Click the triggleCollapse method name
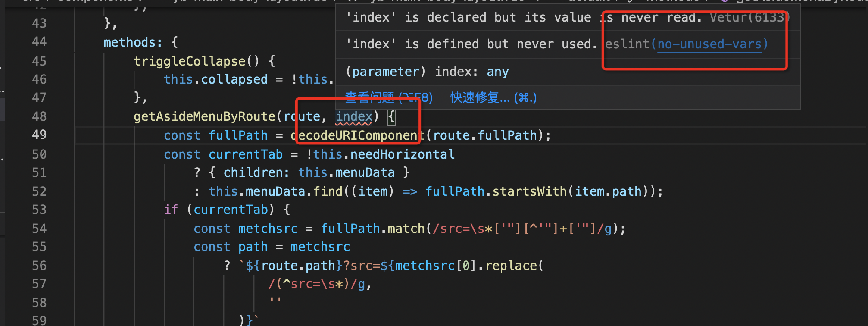Screen dimensions: 868x326 (190, 61)
